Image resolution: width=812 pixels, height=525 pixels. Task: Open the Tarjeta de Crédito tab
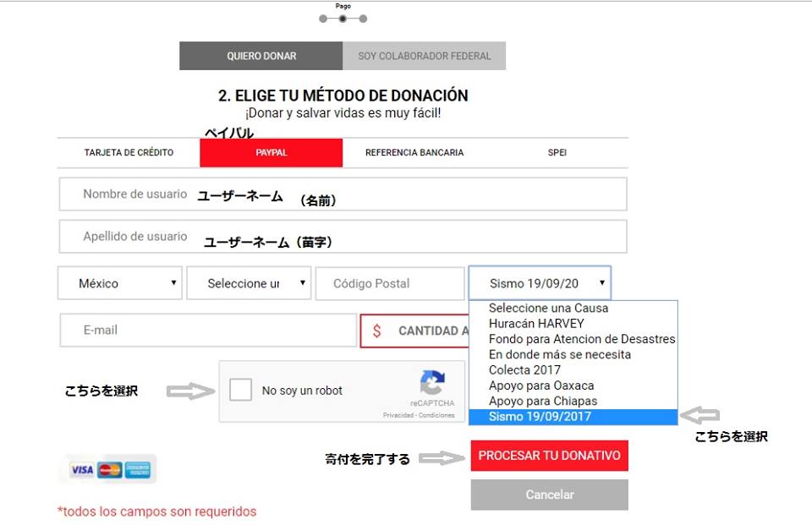tap(129, 153)
